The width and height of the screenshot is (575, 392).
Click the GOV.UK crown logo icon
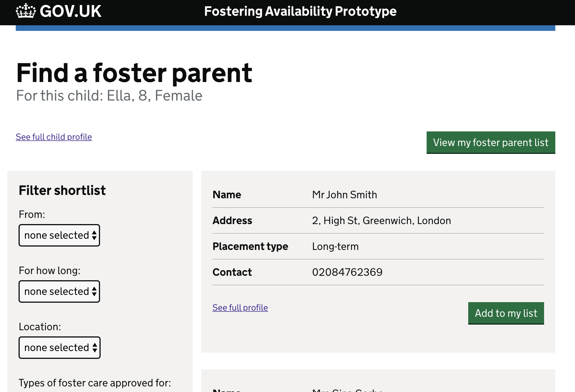click(x=26, y=11)
